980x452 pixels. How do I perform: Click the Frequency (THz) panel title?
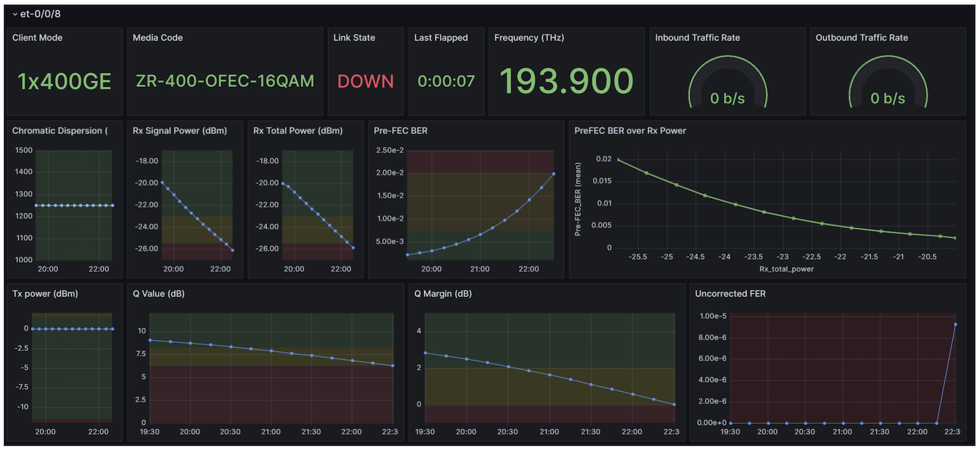[529, 37]
